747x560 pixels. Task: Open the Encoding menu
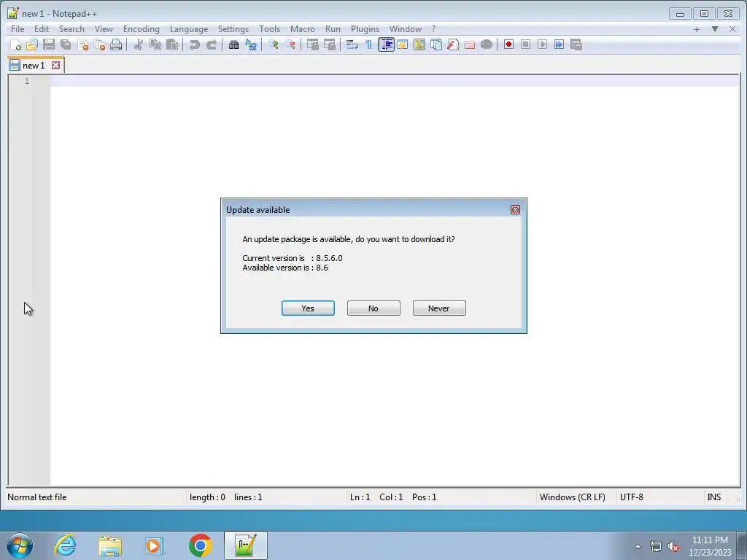pyautogui.click(x=142, y=29)
